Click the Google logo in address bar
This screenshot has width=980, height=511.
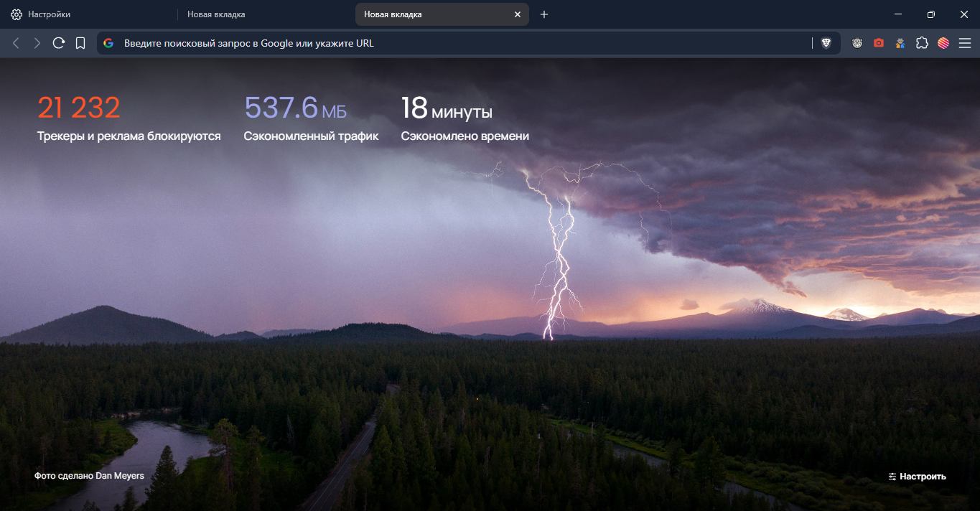tap(108, 43)
